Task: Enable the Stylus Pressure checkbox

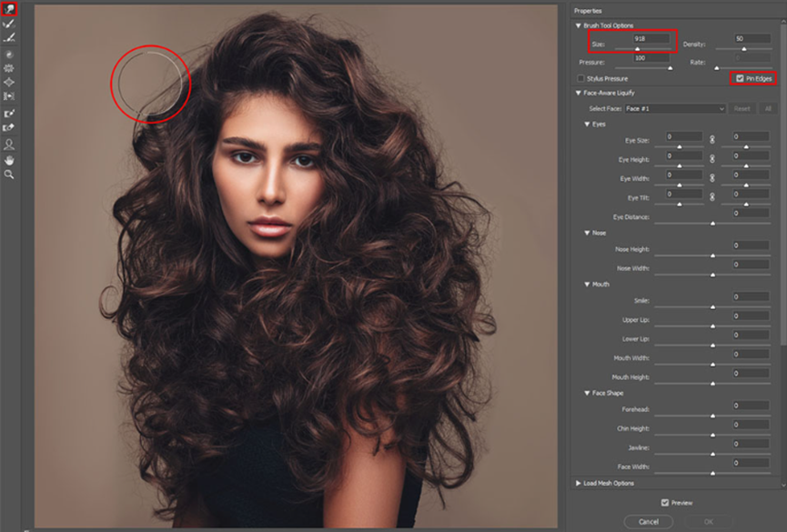Action: pyautogui.click(x=580, y=79)
